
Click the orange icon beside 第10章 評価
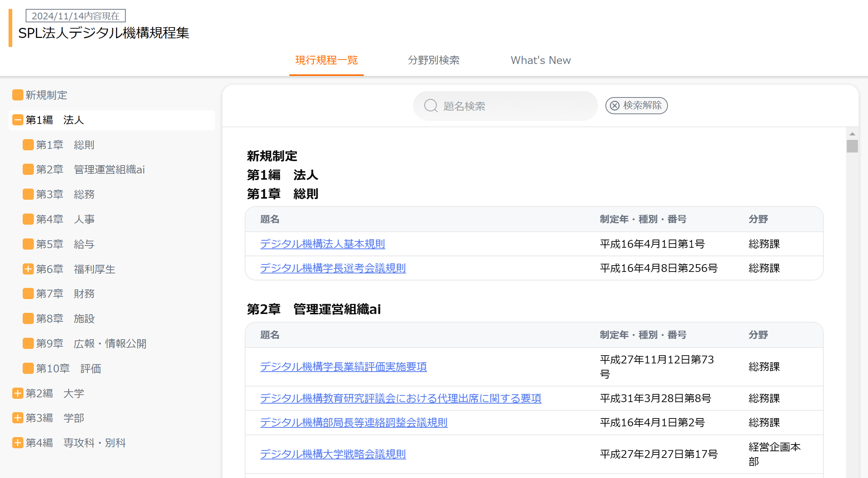click(x=28, y=368)
